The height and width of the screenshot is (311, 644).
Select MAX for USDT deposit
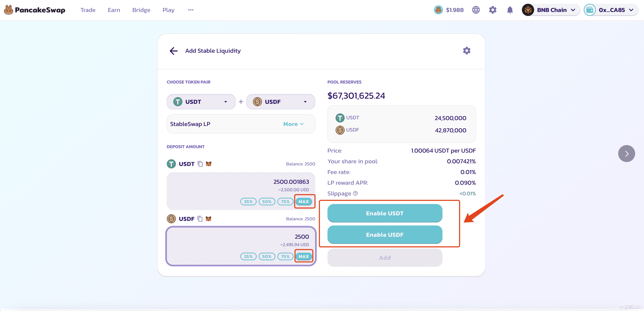tap(303, 201)
